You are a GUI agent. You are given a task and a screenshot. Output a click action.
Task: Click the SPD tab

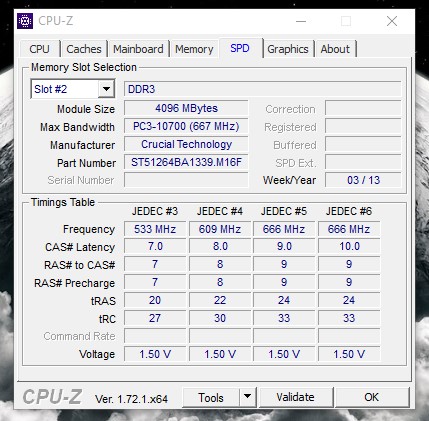(x=240, y=48)
